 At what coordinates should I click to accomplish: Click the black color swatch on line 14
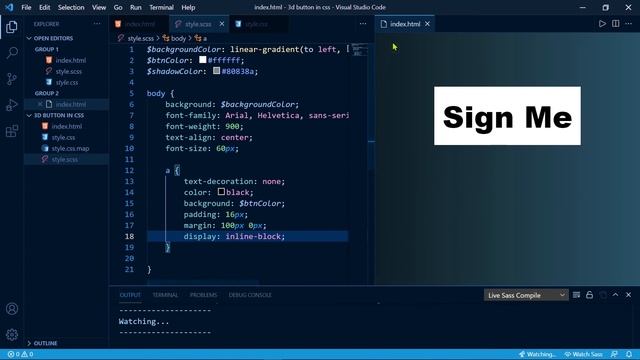(221, 191)
